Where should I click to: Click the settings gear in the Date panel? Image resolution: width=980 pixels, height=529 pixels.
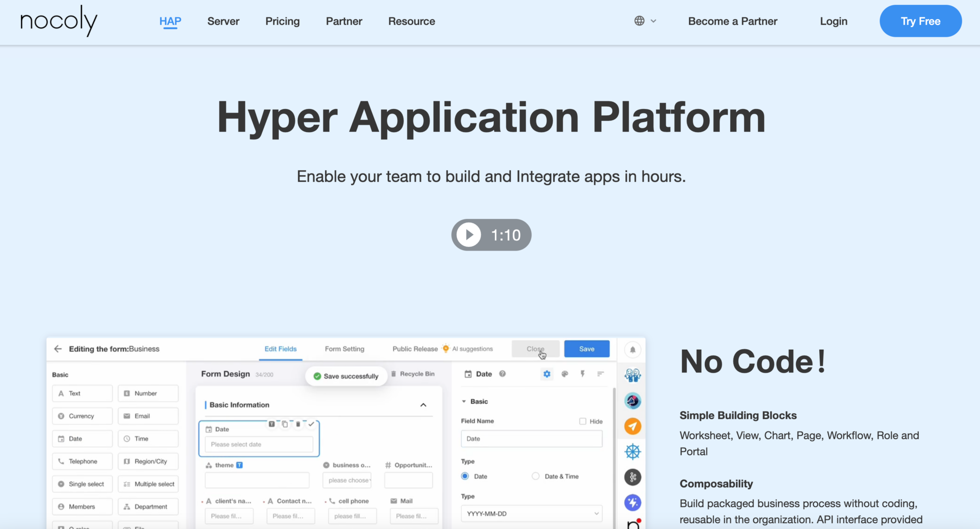pyautogui.click(x=546, y=374)
